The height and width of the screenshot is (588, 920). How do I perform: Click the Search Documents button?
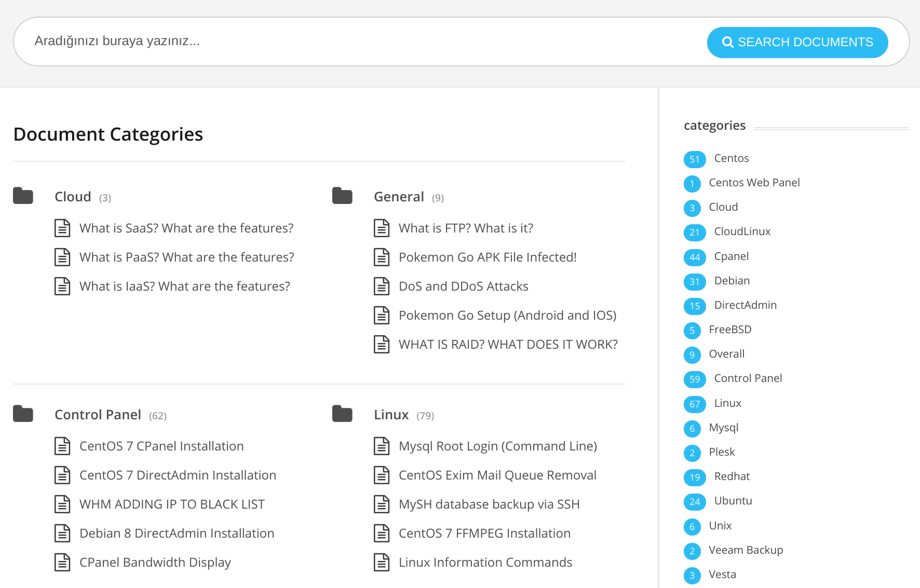tap(797, 42)
